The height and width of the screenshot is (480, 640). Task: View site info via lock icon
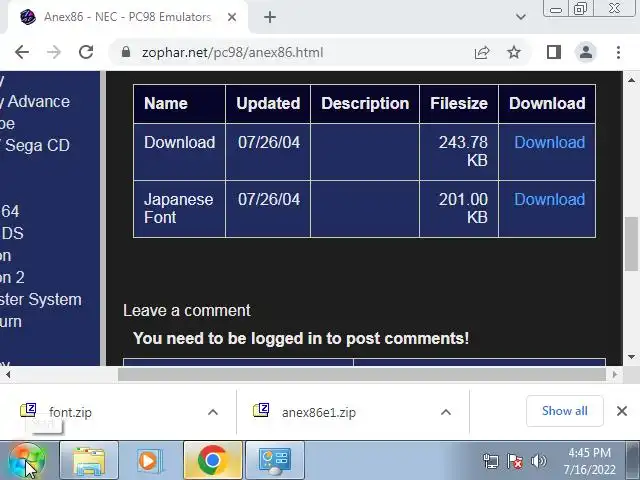coord(126,52)
